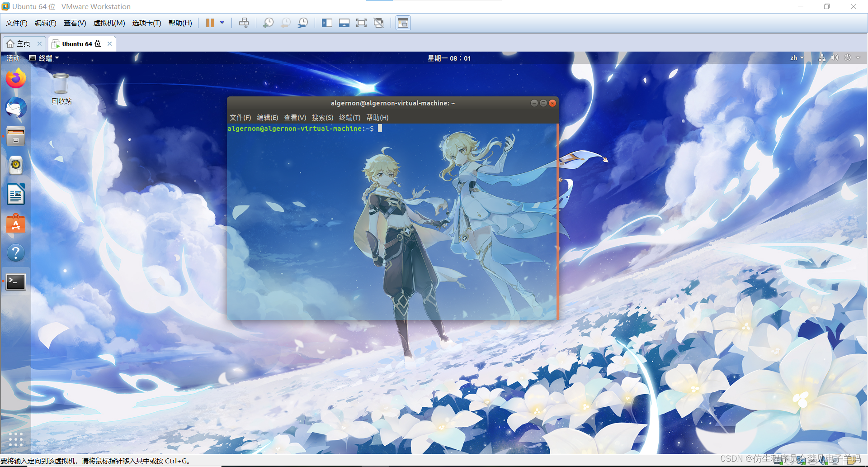The image size is (868, 467).
Task: Click the 活动 activities button
Action: point(13,58)
